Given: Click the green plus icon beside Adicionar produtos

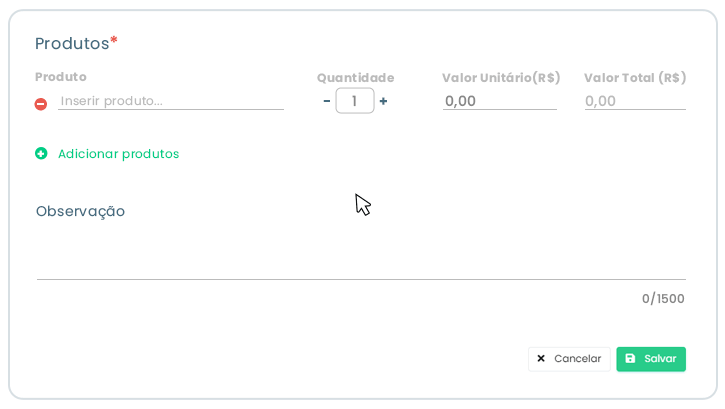Looking at the screenshot, I should [x=41, y=154].
